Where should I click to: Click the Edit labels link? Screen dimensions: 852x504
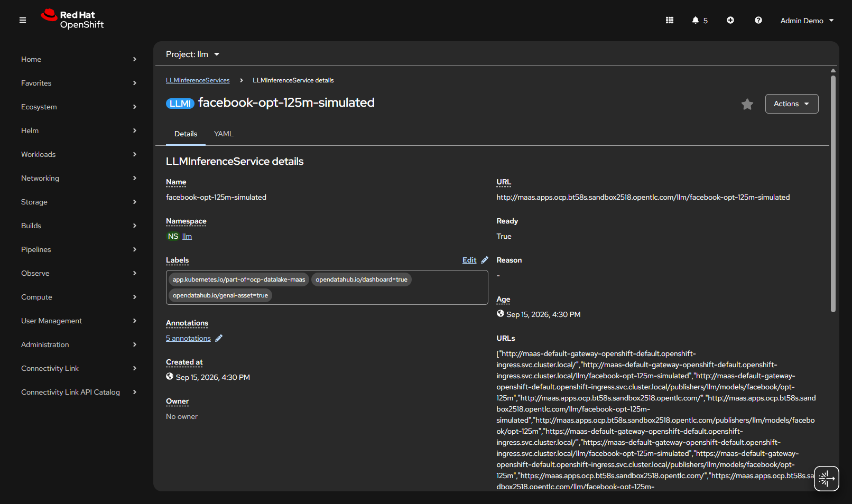point(469,260)
